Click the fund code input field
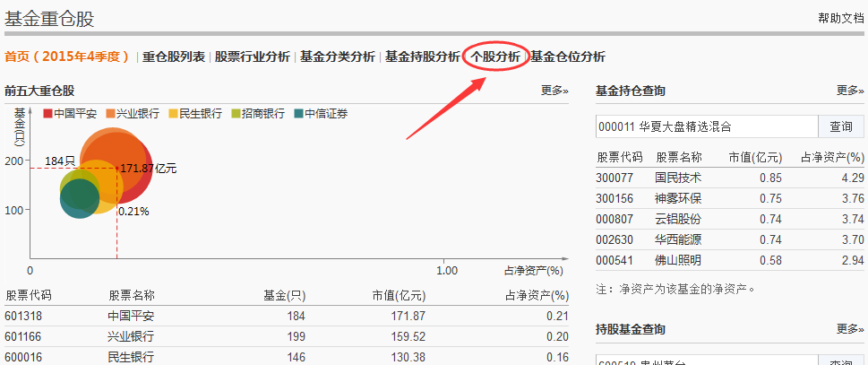 point(707,126)
